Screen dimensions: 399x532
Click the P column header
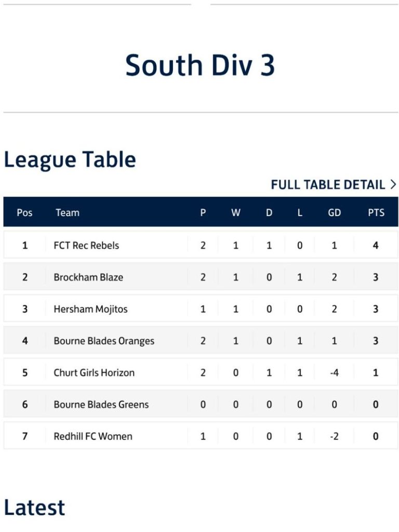(x=203, y=212)
